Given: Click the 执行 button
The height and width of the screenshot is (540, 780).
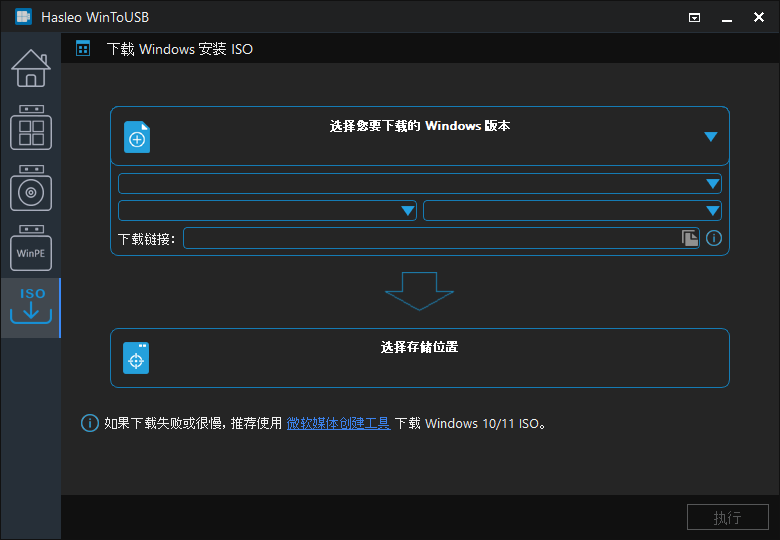Looking at the screenshot, I should click(x=728, y=517).
